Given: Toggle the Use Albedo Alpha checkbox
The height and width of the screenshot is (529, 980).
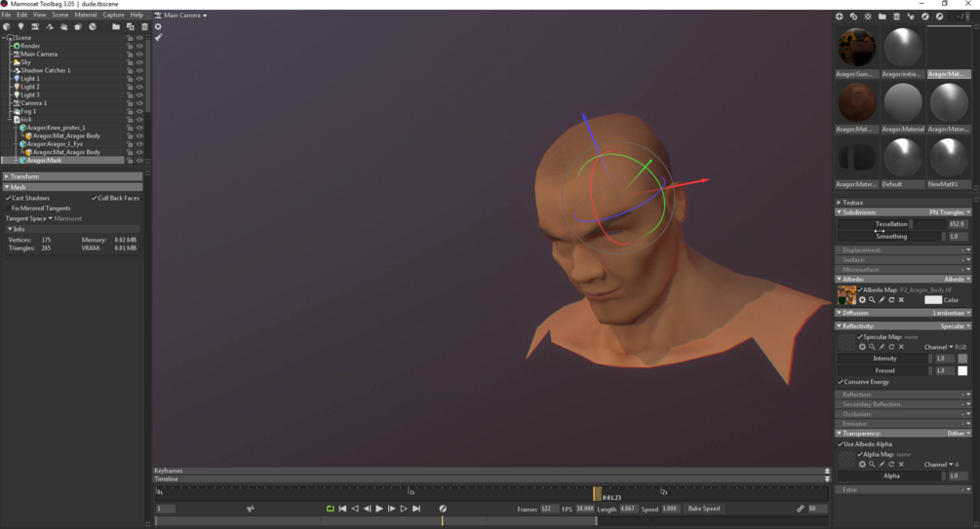Looking at the screenshot, I should (x=841, y=444).
